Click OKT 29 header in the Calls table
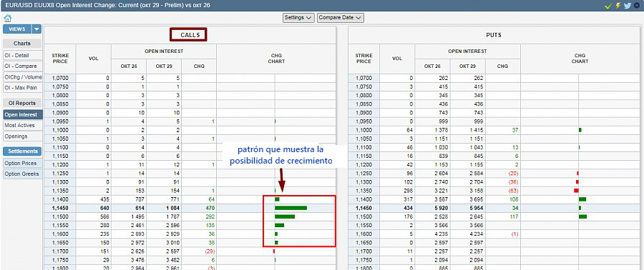644x270 pixels. pyautogui.click(x=164, y=66)
